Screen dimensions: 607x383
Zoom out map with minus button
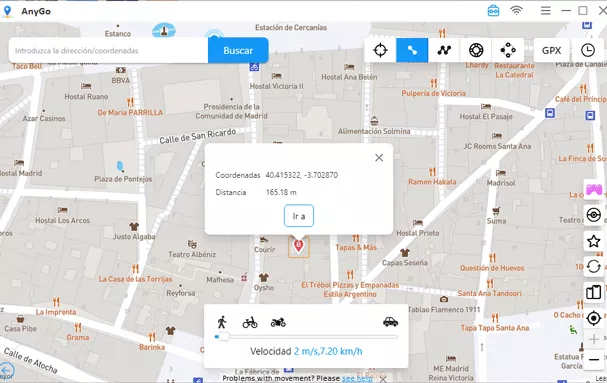(x=593, y=360)
